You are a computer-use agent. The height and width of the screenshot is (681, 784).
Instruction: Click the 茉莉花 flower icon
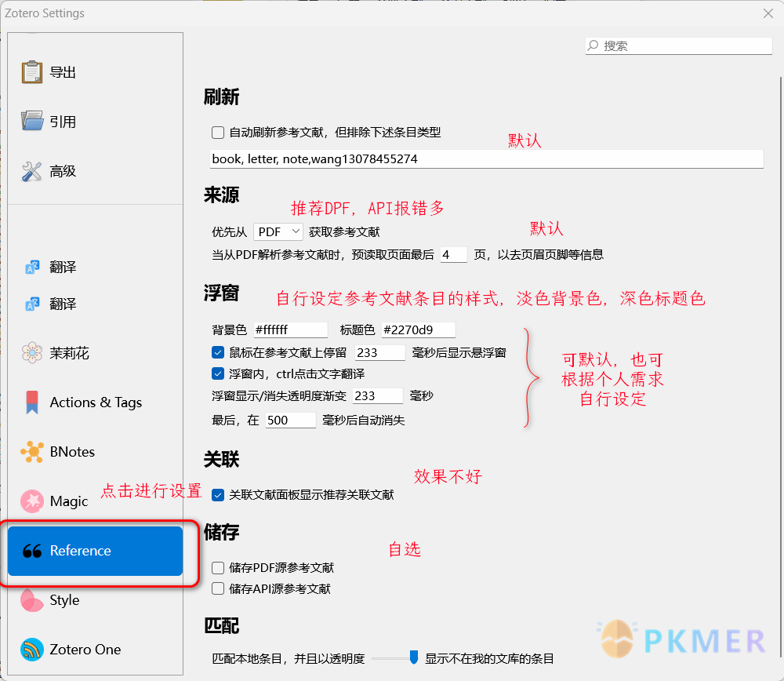(x=32, y=353)
